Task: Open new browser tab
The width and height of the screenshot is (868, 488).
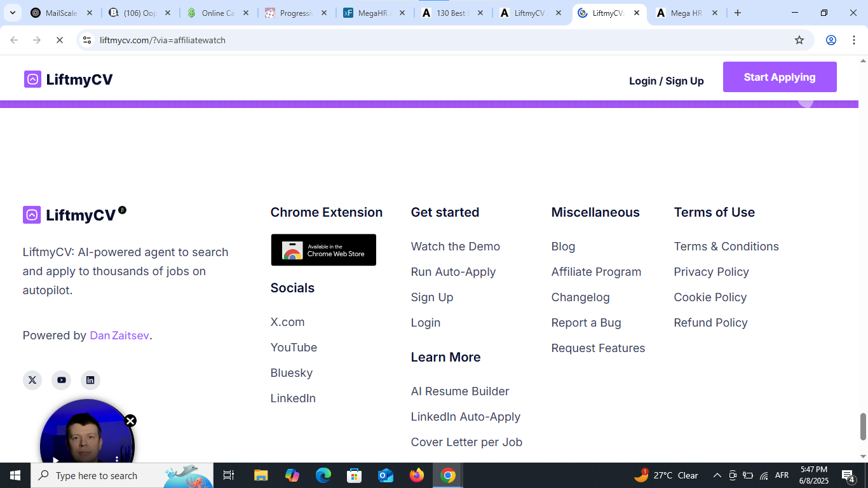Action: (738, 13)
